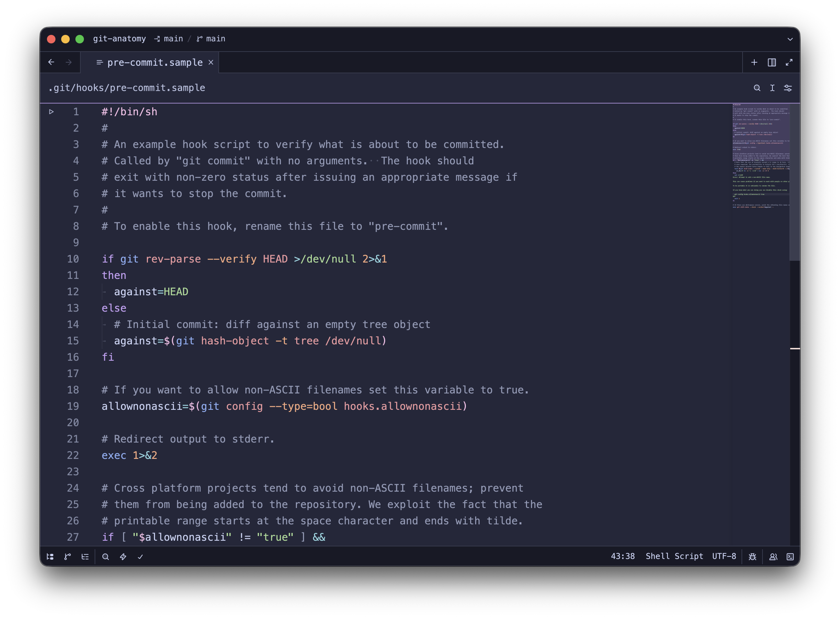Click the checkmark diagnostics icon
The image size is (840, 619).
point(140,557)
